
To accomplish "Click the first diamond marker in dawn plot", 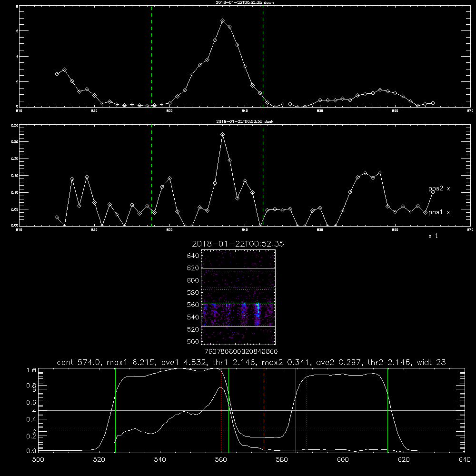I will coord(57,74).
